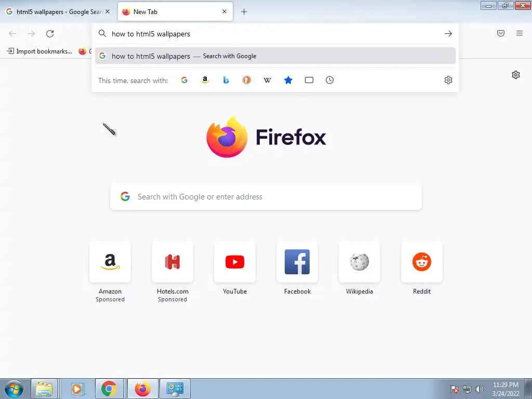Viewport: 532px width, 399px height.
Task: Open the Firefox application menu
Action: [x=520, y=33]
